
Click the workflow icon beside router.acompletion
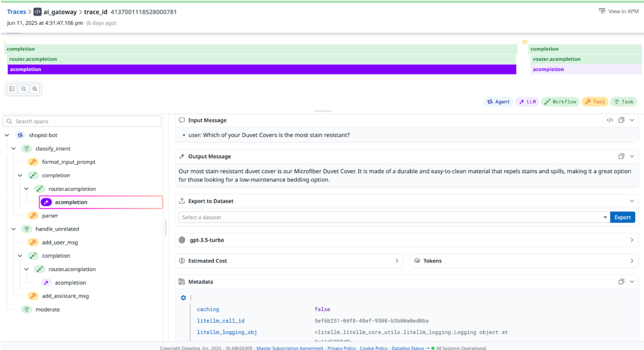coord(40,189)
